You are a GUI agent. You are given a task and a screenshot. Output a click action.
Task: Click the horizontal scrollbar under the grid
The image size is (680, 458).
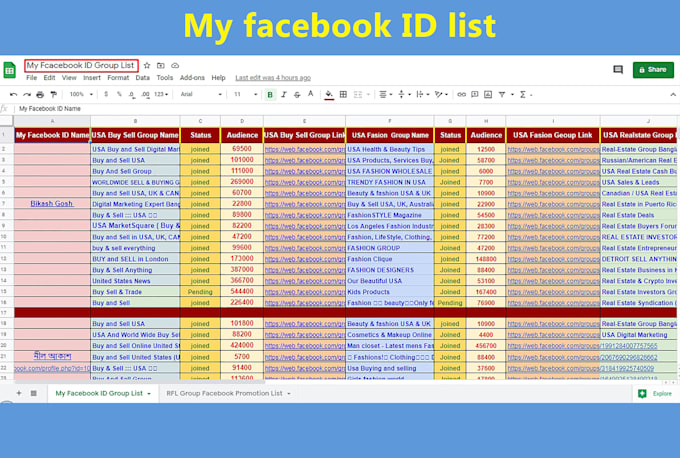point(139,382)
